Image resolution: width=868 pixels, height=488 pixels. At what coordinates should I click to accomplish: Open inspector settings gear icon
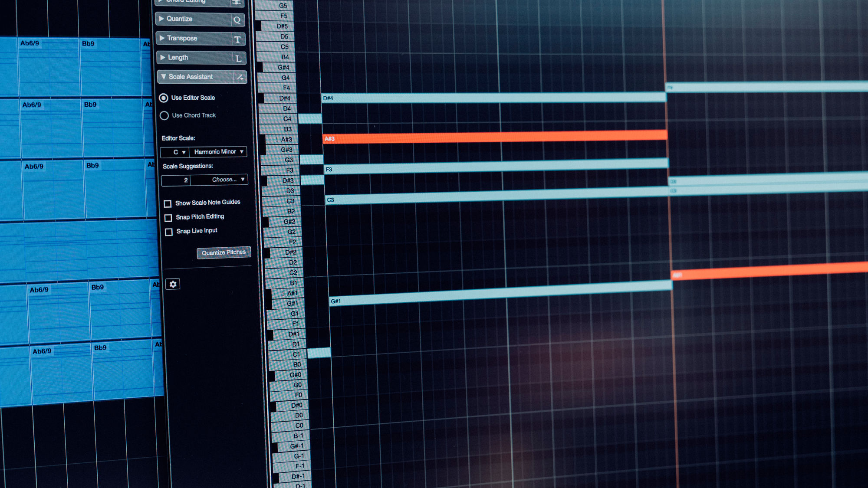point(173,284)
